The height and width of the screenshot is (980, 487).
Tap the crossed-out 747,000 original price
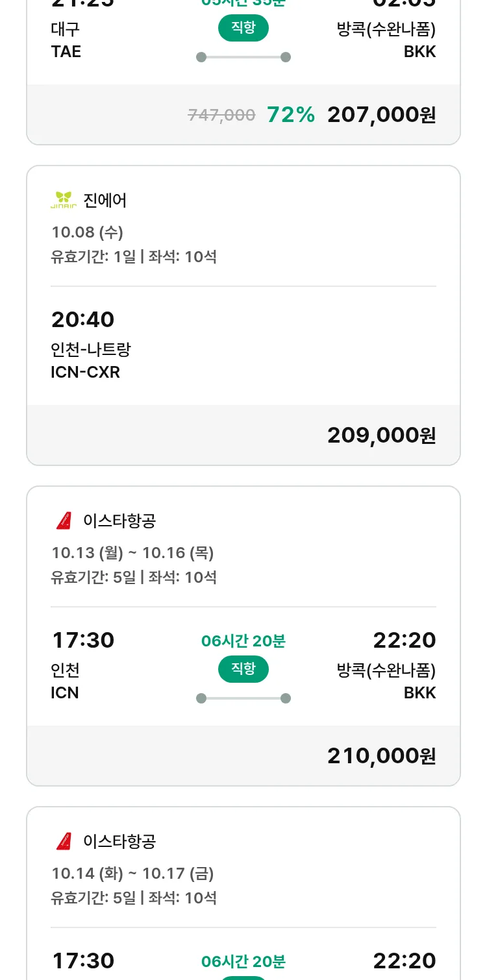221,115
